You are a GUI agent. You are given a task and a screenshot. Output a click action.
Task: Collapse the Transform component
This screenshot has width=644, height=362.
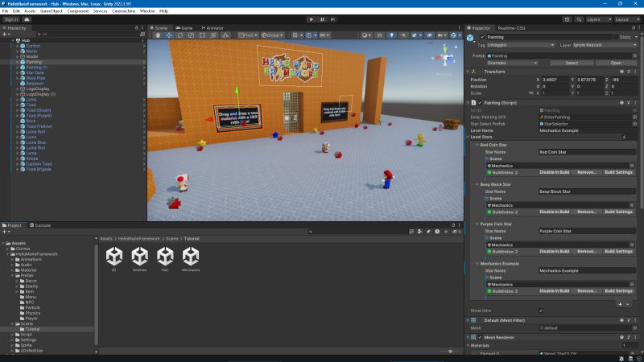[x=468, y=72]
